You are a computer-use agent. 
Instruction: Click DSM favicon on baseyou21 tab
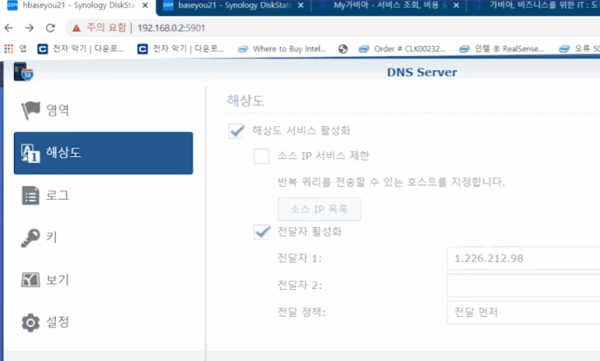(168, 5)
